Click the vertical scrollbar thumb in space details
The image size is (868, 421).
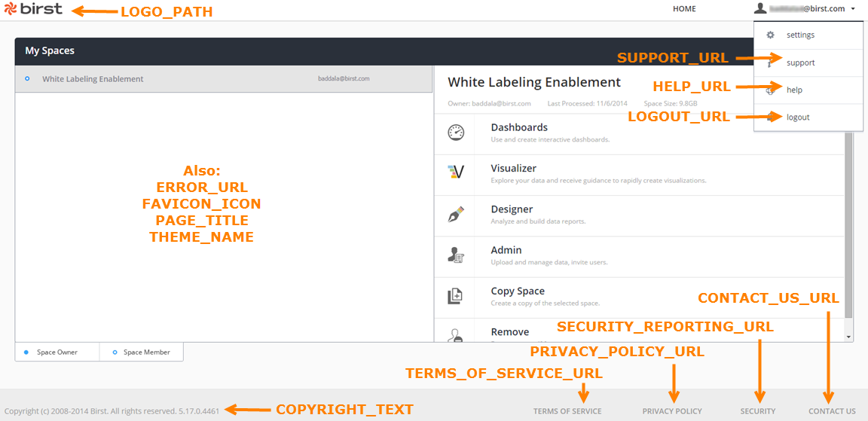pyautogui.click(x=849, y=224)
